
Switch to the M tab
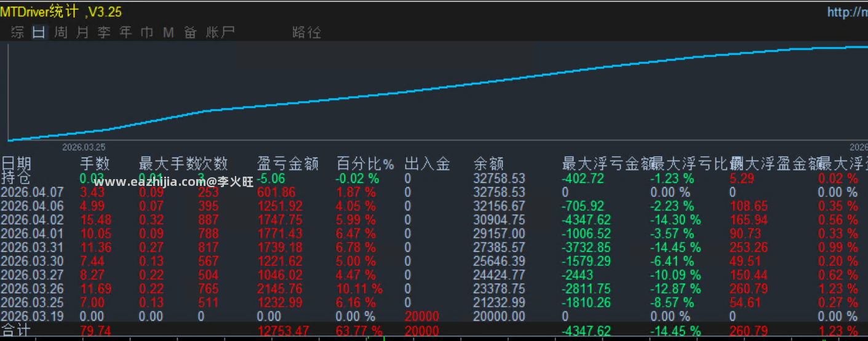coord(169,33)
